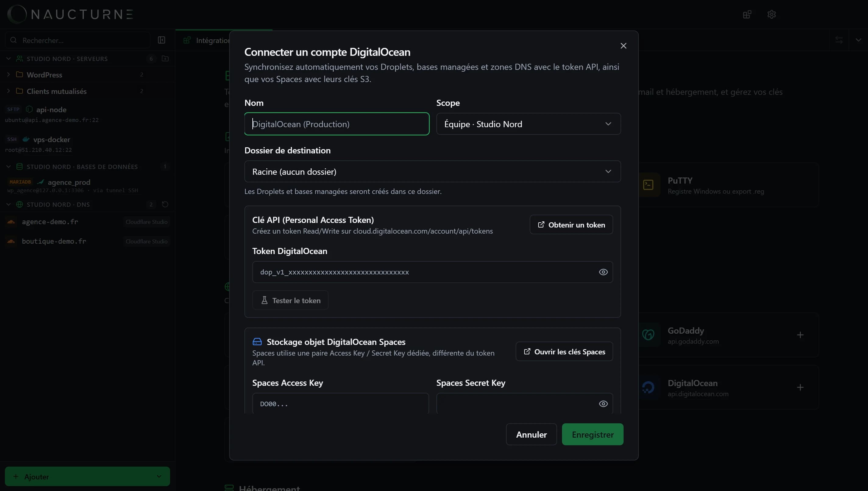Collapse Studio Nord · DNS section

(9, 204)
